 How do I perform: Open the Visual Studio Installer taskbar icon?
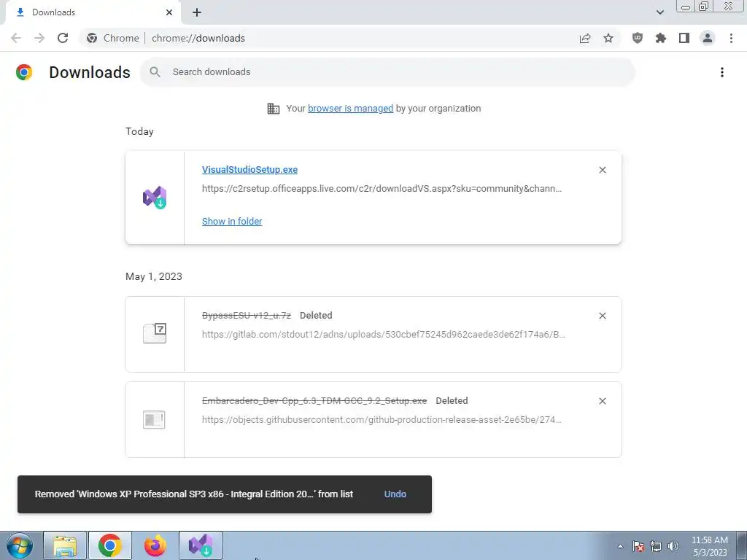click(x=201, y=545)
